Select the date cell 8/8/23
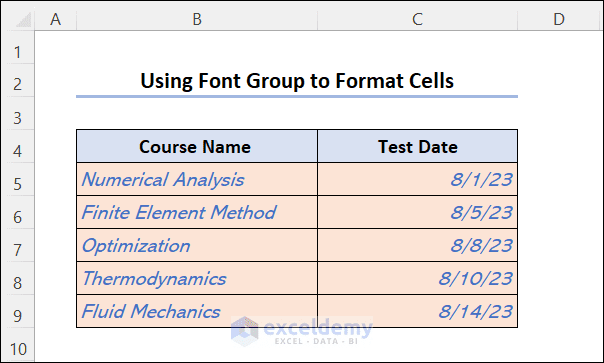This screenshot has width=604, height=363. (x=418, y=245)
